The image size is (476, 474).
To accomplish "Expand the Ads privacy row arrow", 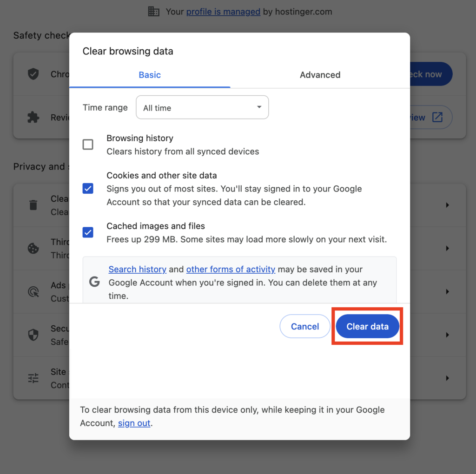I will tap(447, 291).
